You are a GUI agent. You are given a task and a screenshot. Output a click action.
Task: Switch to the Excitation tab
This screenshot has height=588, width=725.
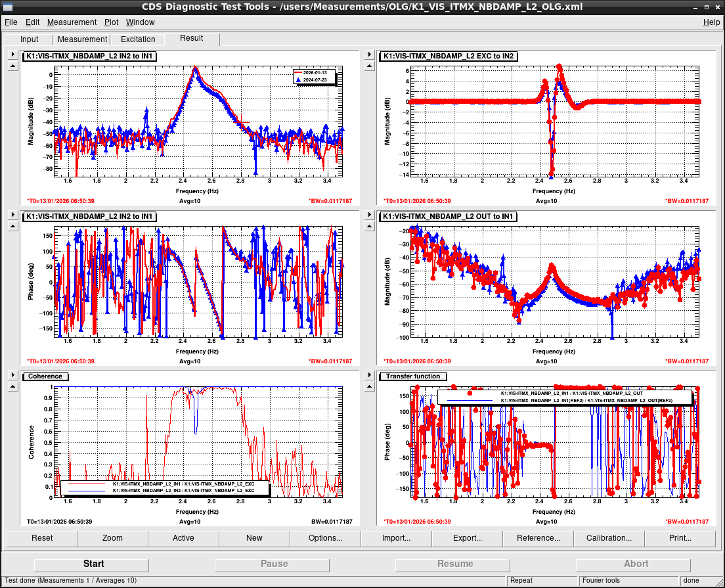[x=138, y=39]
